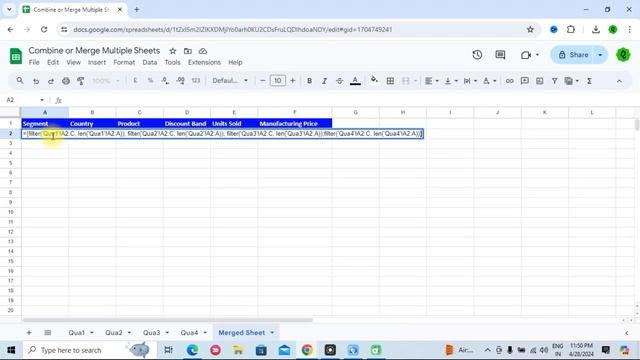This screenshot has height=360, width=640.
Task: Bookmark this page in Chrome
Action: pos(530,29)
